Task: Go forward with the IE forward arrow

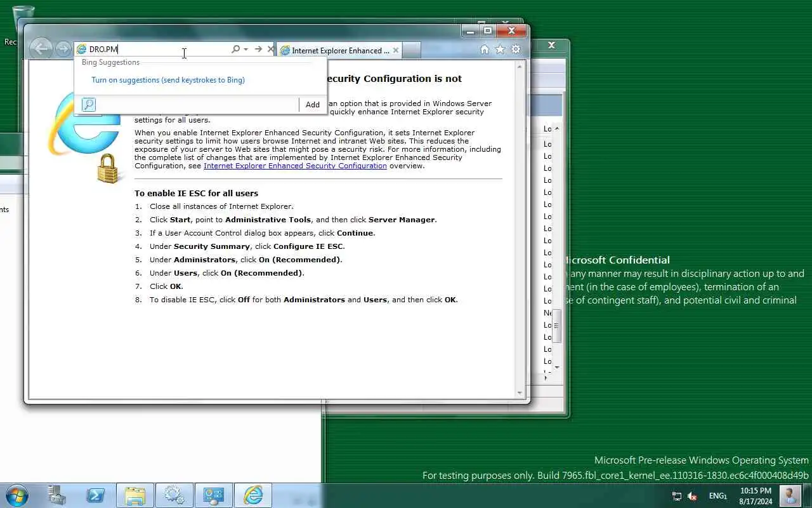Action: pyautogui.click(x=63, y=49)
